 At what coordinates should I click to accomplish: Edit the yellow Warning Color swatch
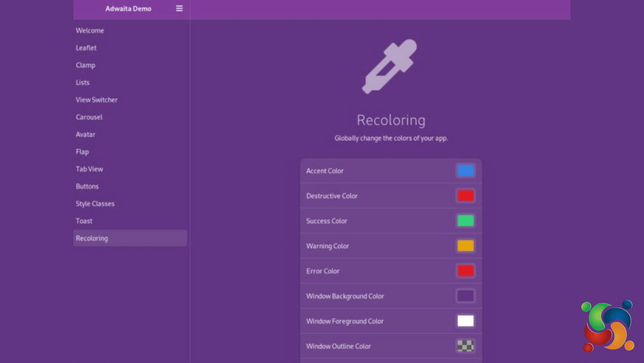click(x=465, y=246)
